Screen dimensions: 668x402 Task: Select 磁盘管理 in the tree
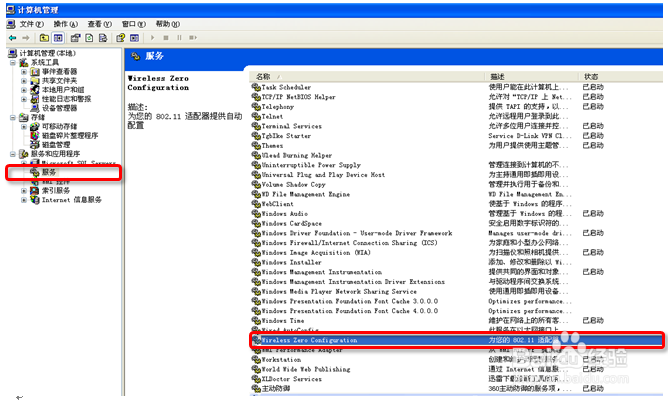(x=56, y=145)
